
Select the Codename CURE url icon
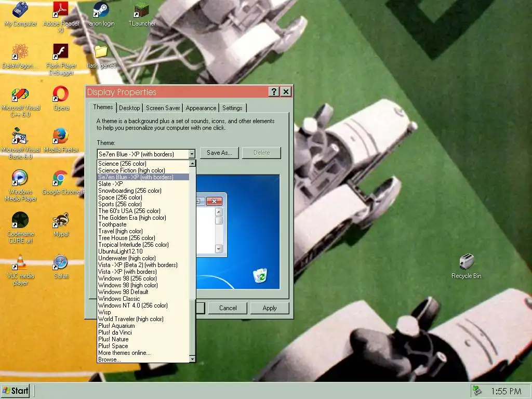[20, 228]
